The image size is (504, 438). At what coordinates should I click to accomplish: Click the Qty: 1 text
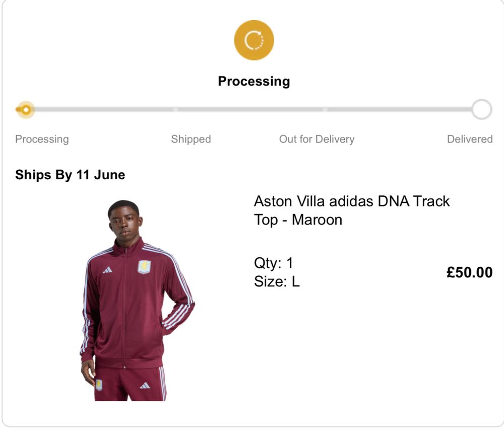[274, 263]
